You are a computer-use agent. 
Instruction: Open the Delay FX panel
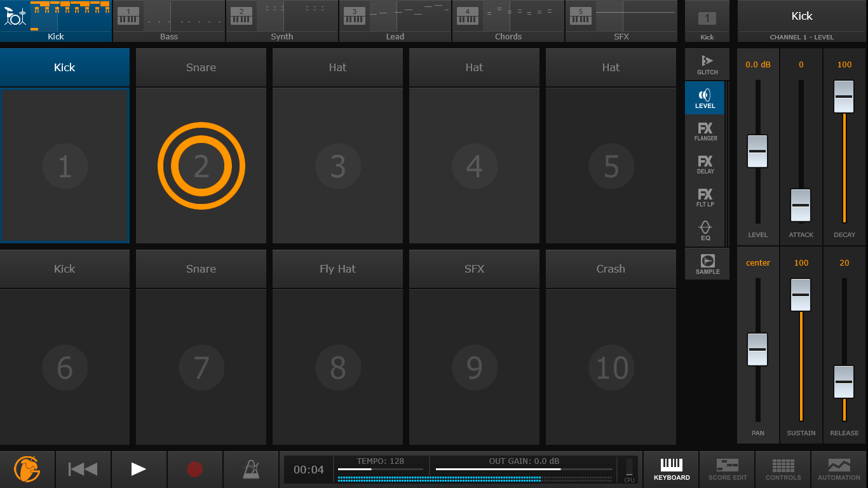pyautogui.click(x=705, y=164)
